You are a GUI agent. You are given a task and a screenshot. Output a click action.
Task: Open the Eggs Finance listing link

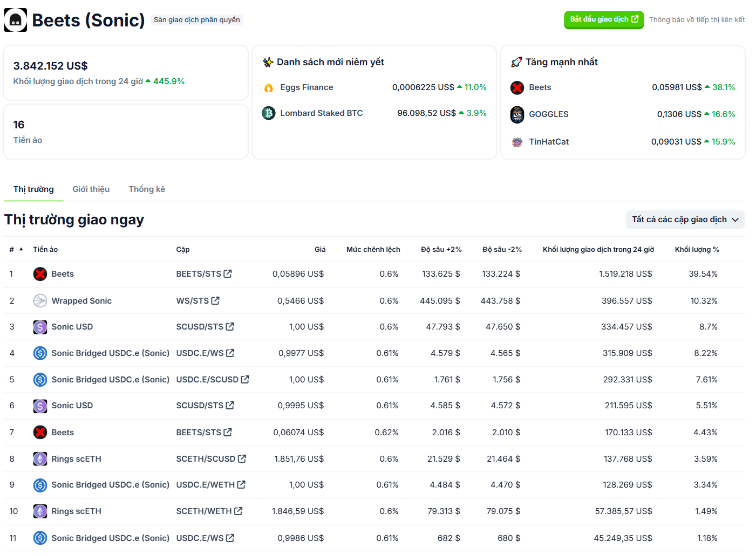[307, 87]
